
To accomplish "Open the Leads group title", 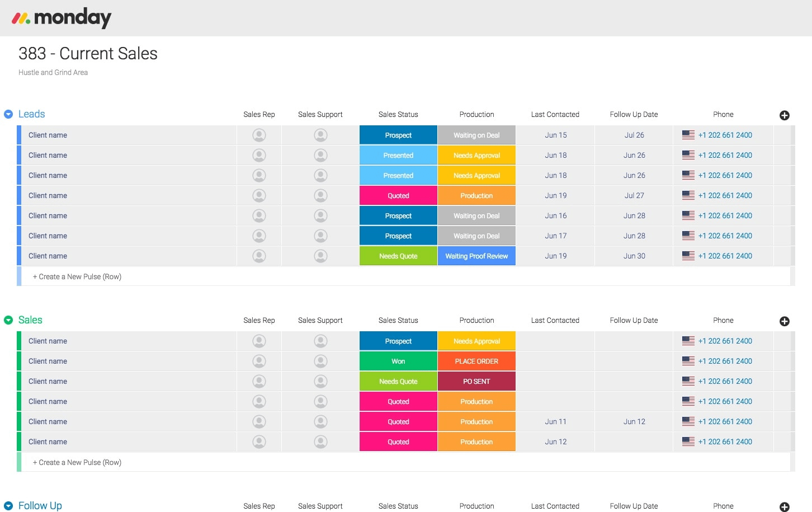I will click(x=31, y=114).
